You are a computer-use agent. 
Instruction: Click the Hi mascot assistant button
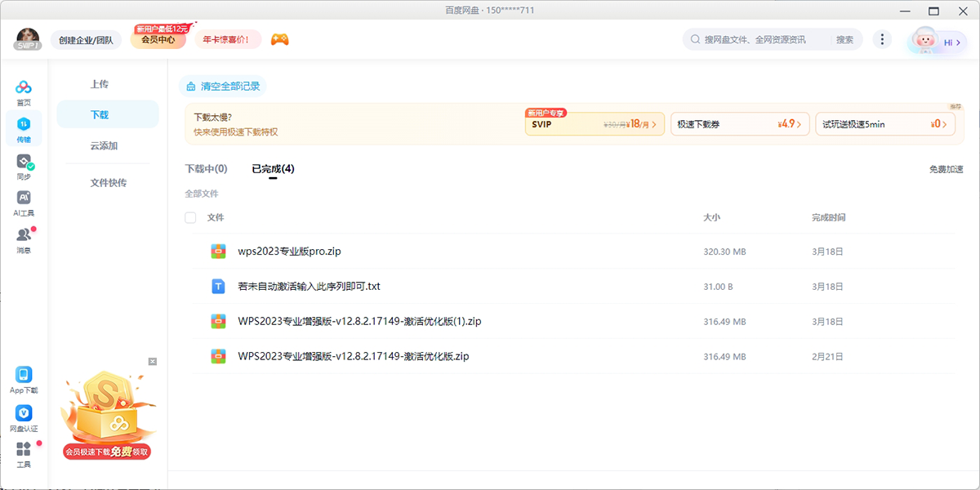coord(938,41)
